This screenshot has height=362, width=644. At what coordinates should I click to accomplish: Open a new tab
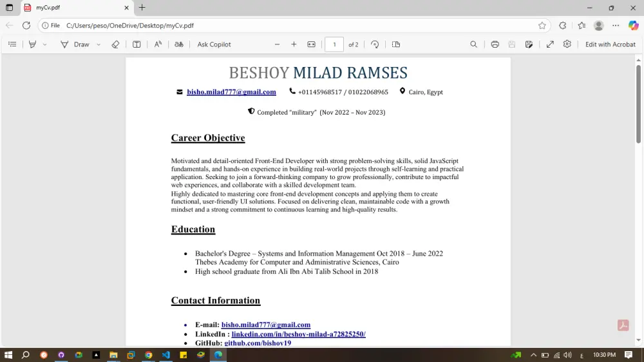pyautogui.click(x=142, y=7)
